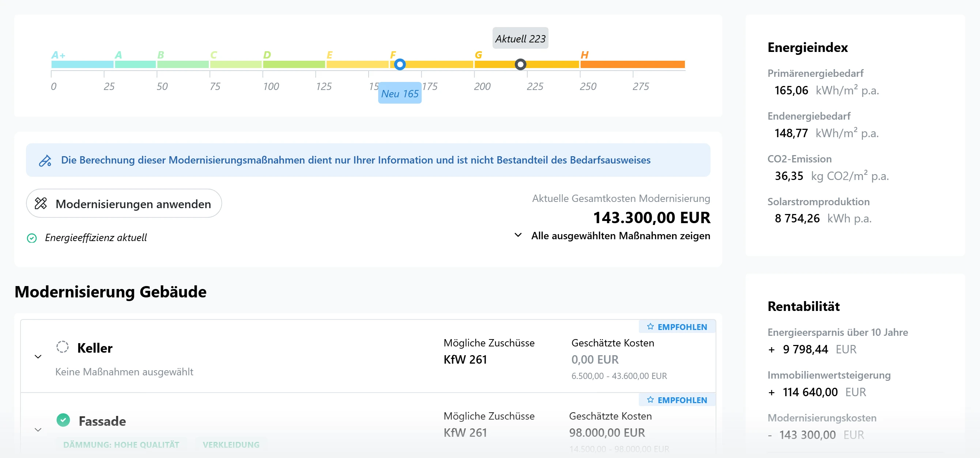Viewport: 980px width, 458px height.
Task: Click KfW 261 in the Fassade row
Action: (x=465, y=432)
